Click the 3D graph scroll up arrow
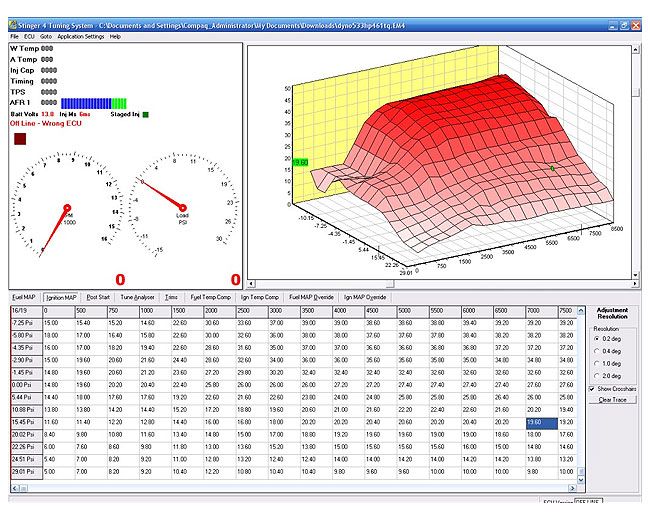650x520 pixels. 635,49
